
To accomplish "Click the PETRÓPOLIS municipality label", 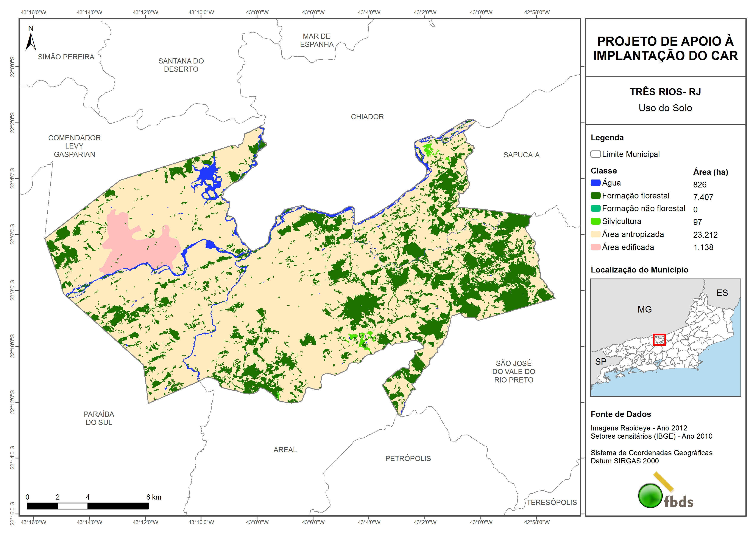I will [408, 458].
